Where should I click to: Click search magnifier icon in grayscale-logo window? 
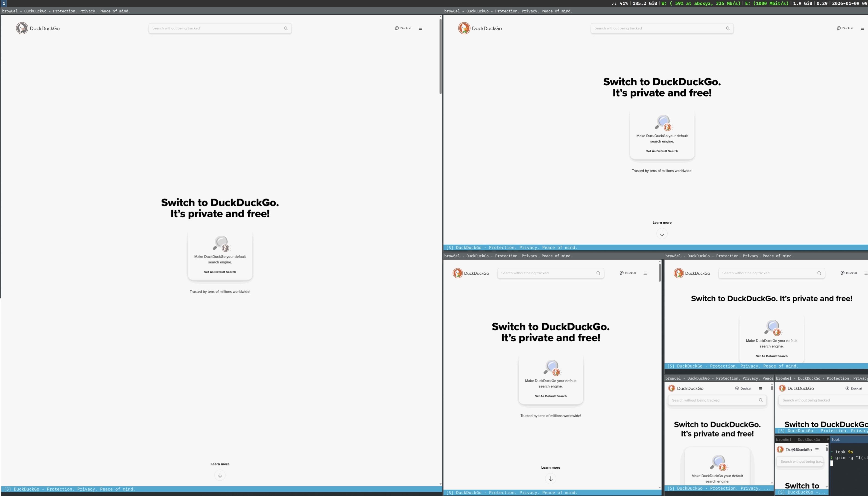(x=286, y=28)
